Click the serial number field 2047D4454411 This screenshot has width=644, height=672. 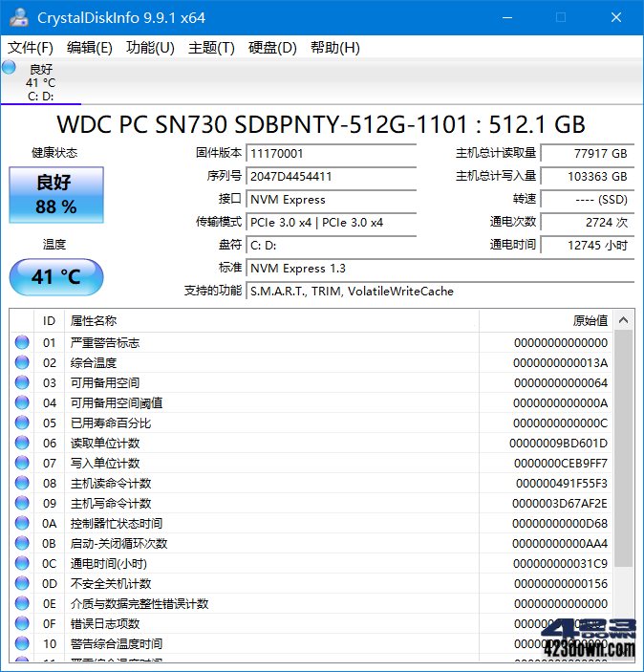click(332, 177)
